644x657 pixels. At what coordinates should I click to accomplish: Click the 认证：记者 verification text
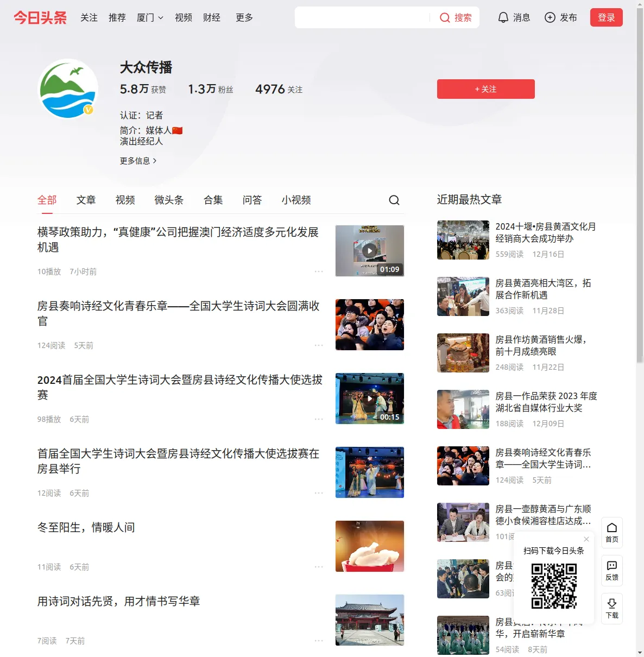(x=141, y=115)
